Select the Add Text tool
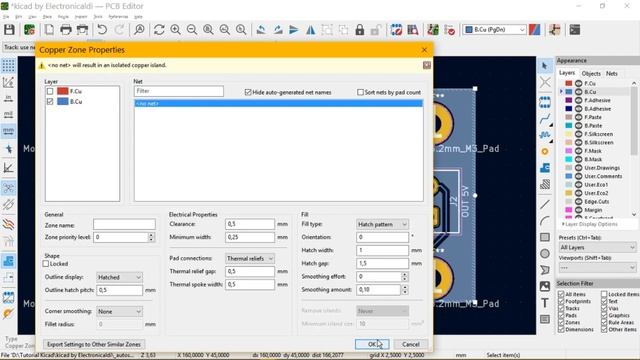The image size is (640, 360). 545,302
